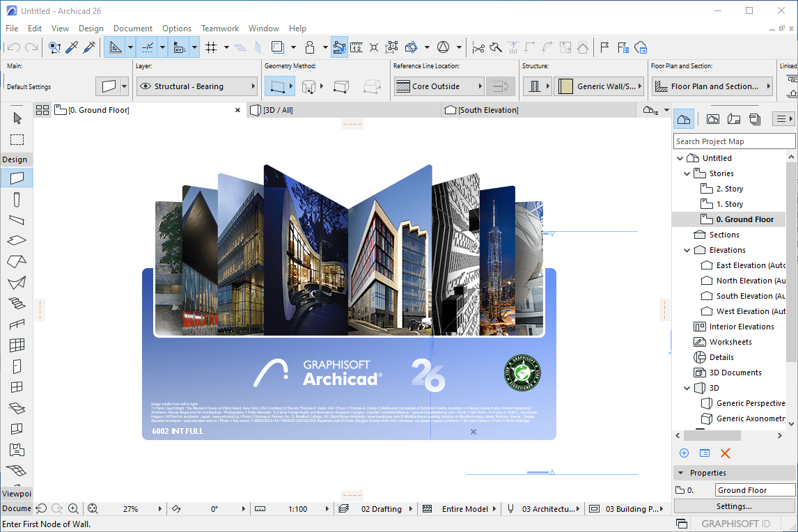
Task: Click the Default Settings wall button
Action: (x=109, y=86)
